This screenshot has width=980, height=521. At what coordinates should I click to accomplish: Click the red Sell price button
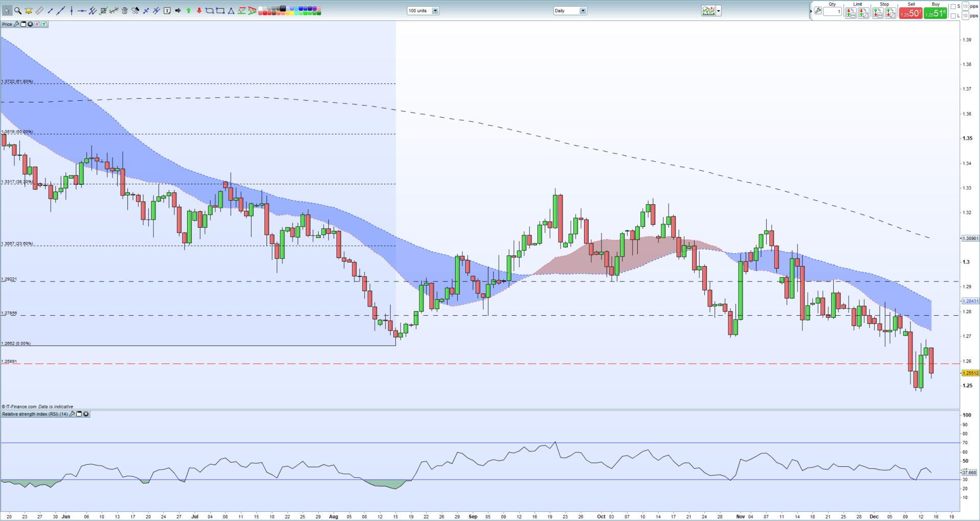point(911,13)
